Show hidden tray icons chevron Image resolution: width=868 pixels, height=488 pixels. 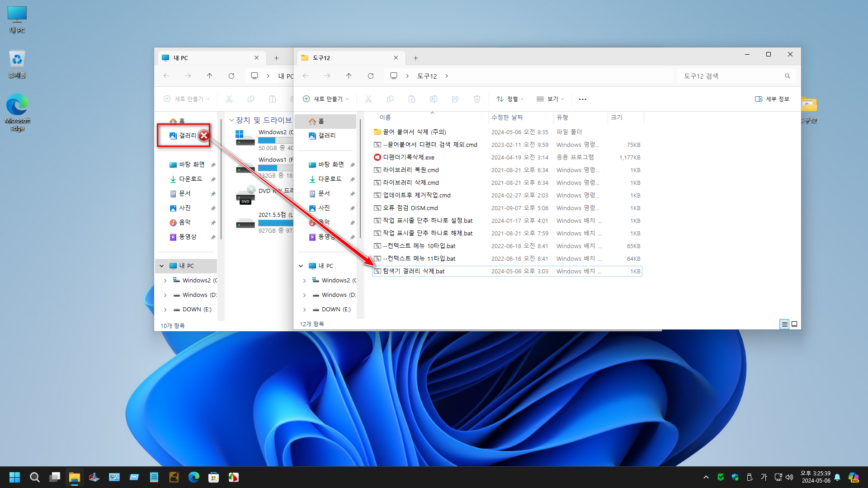point(706,477)
